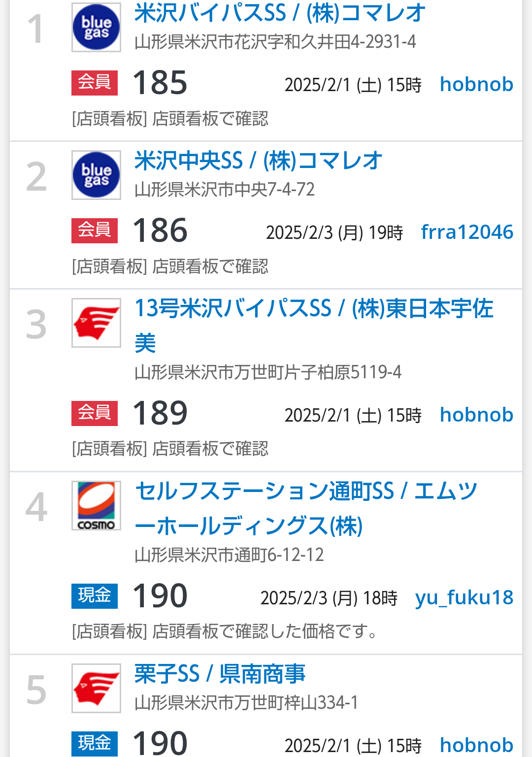
Task: Click ENEOS-style red logo for 13号米沢バイパスSS
Action: click(96, 323)
